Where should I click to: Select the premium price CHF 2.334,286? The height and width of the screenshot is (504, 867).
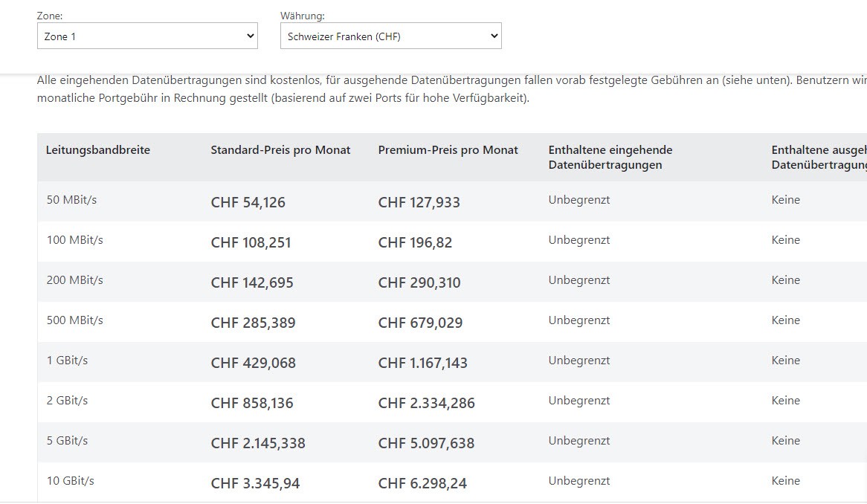point(426,403)
